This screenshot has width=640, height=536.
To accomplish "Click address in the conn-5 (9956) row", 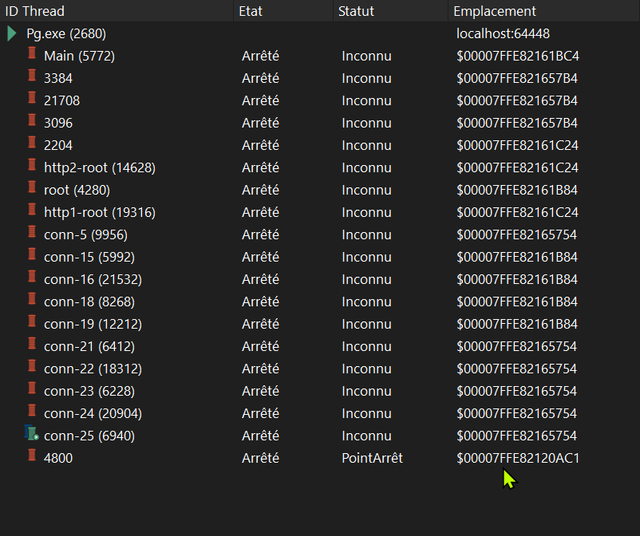I will 517,235.
